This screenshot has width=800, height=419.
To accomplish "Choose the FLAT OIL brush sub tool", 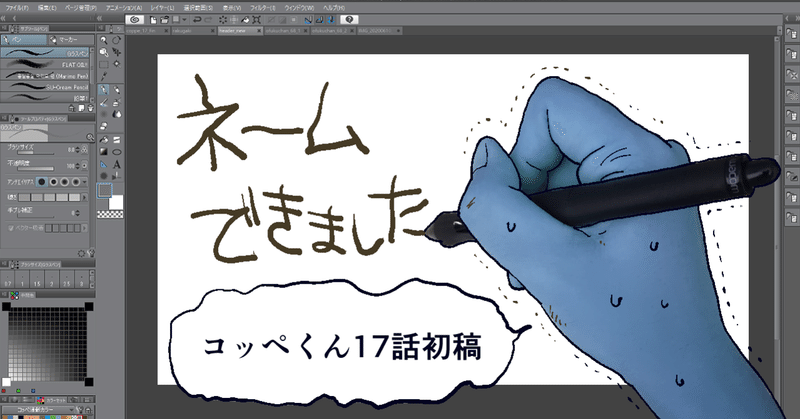I will coord(45,64).
